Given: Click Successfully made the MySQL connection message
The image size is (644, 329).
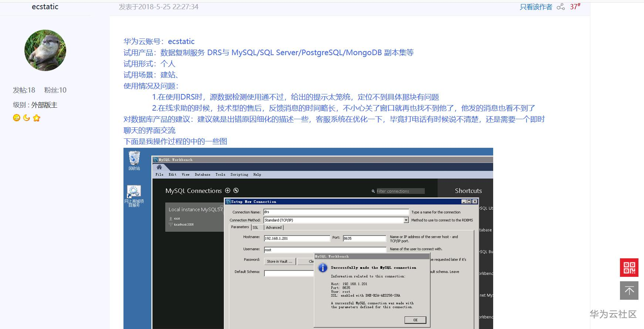Looking at the screenshot, I should tap(373, 268).
